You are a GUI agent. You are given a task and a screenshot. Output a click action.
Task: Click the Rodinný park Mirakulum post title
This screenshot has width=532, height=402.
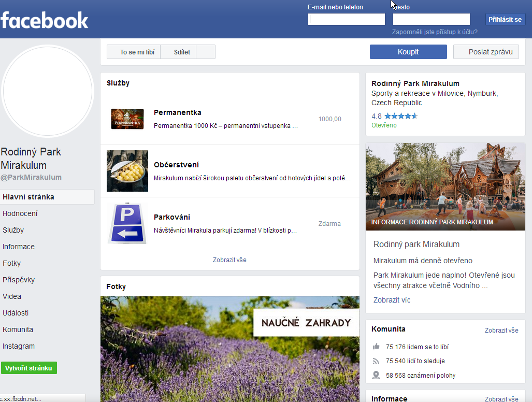pos(416,244)
